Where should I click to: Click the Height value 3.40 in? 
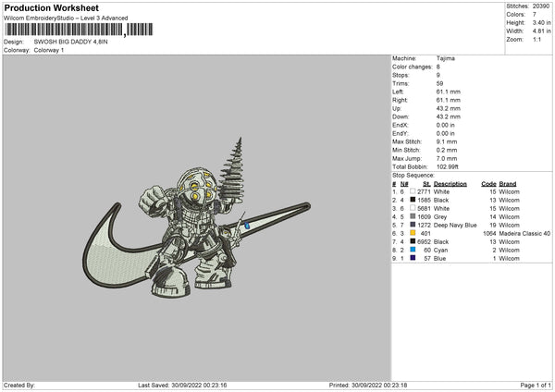click(x=541, y=22)
